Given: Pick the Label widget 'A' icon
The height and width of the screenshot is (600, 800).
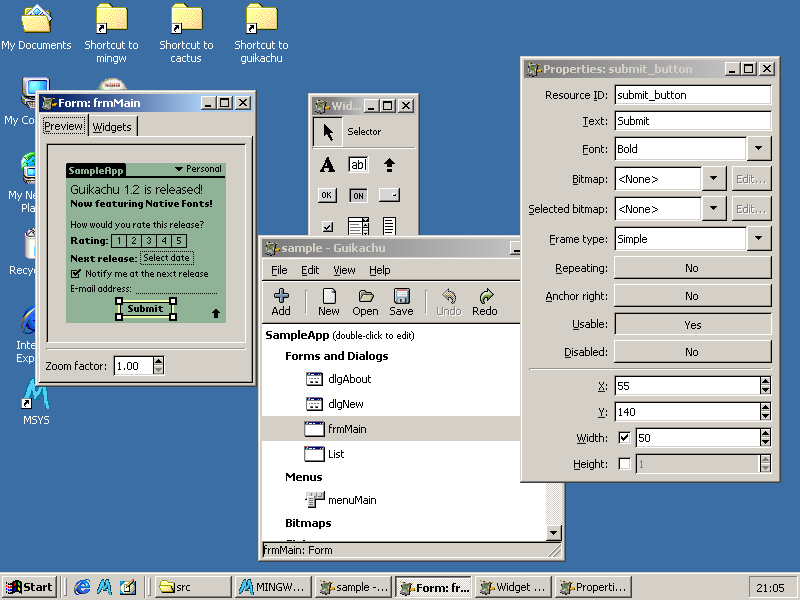Looking at the screenshot, I should tap(327, 165).
